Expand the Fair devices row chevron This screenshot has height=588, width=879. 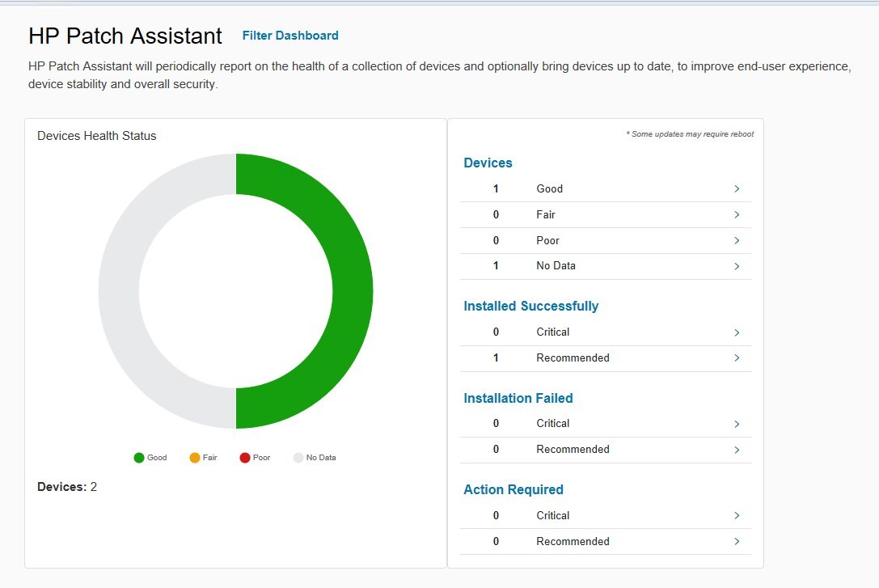[x=737, y=215]
